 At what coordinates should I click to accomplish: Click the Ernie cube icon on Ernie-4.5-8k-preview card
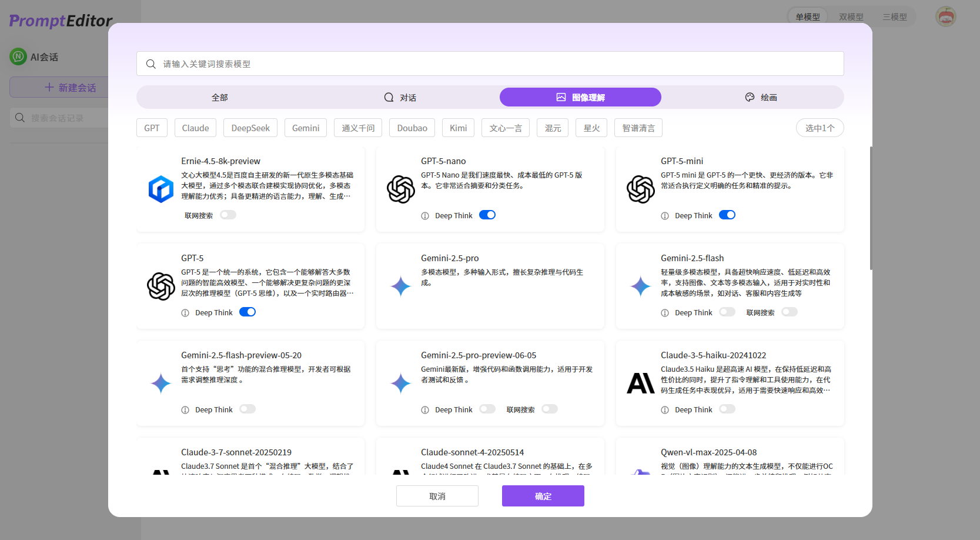(161, 189)
